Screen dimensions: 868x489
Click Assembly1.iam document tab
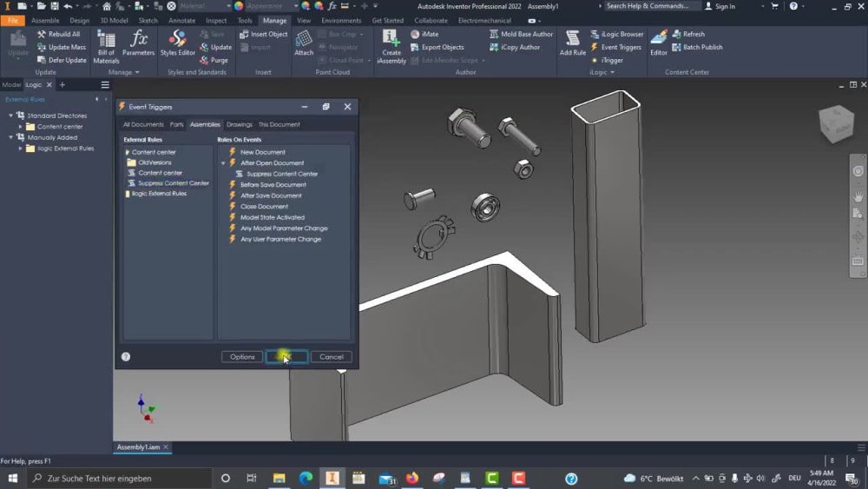point(138,447)
